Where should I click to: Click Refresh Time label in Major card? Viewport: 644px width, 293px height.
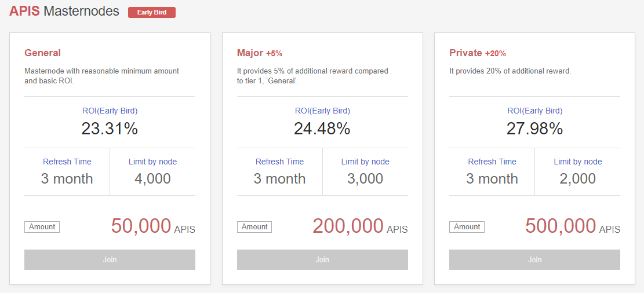279,162
